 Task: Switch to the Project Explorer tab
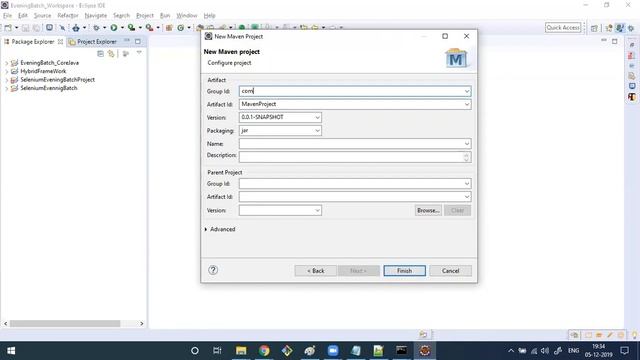[93, 42]
